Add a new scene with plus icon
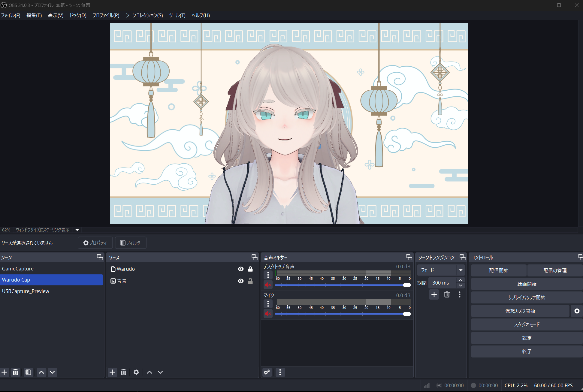Screen dimensions: 583x392 click(5, 372)
